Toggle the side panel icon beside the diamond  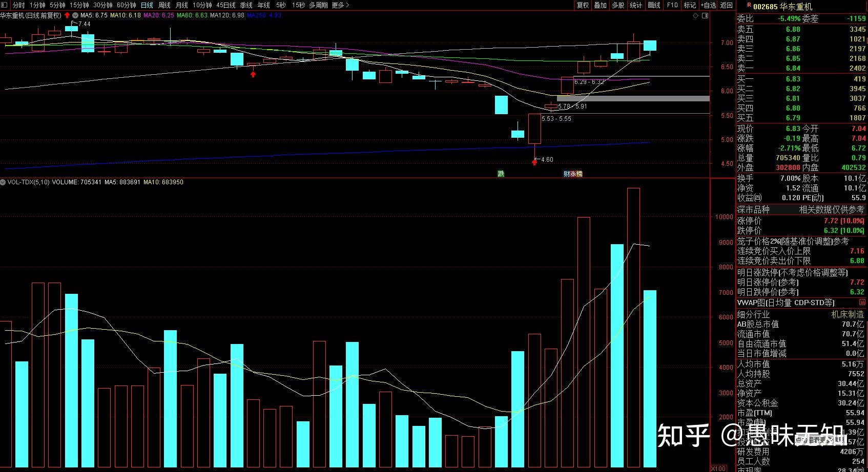705,16
